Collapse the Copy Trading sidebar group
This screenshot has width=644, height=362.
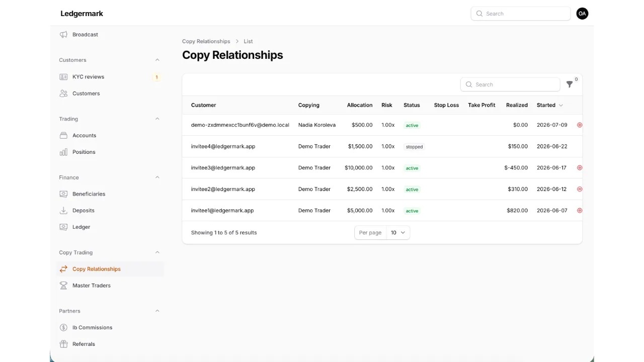[x=157, y=252]
